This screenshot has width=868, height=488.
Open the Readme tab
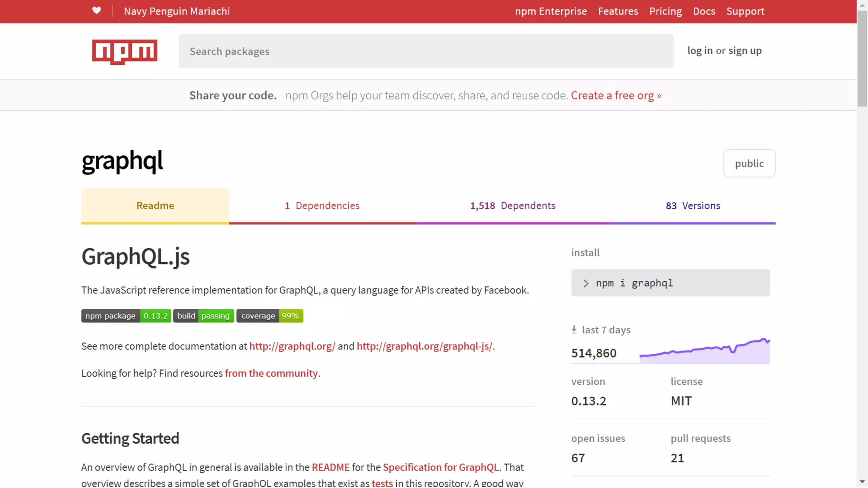coord(155,206)
